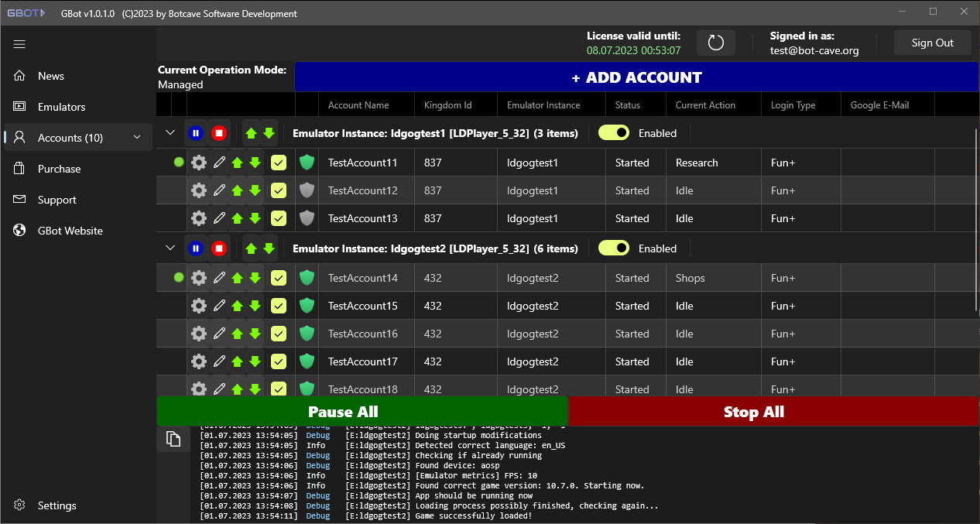This screenshot has width=980, height=524.
Task: Click the shield icon for TestAccount14
Action: (x=307, y=278)
